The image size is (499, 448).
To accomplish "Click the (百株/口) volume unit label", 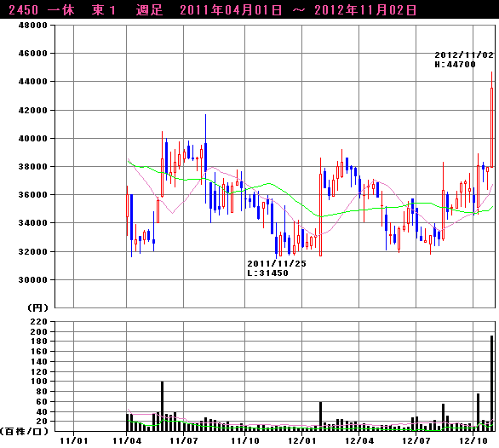I will pos(24,432).
